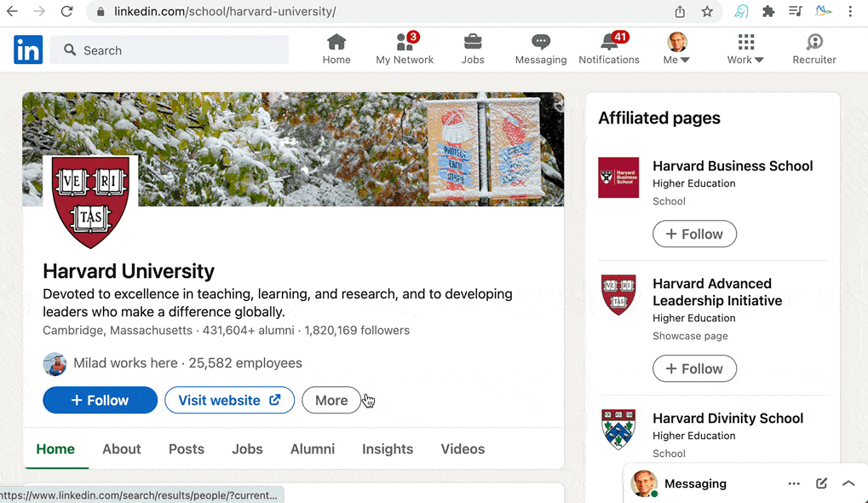Click the Harvard Divinity School logo

click(x=618, y=430)
